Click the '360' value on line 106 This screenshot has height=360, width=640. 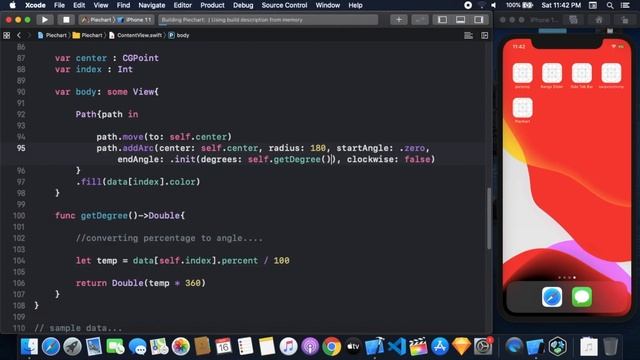(193, 283)
